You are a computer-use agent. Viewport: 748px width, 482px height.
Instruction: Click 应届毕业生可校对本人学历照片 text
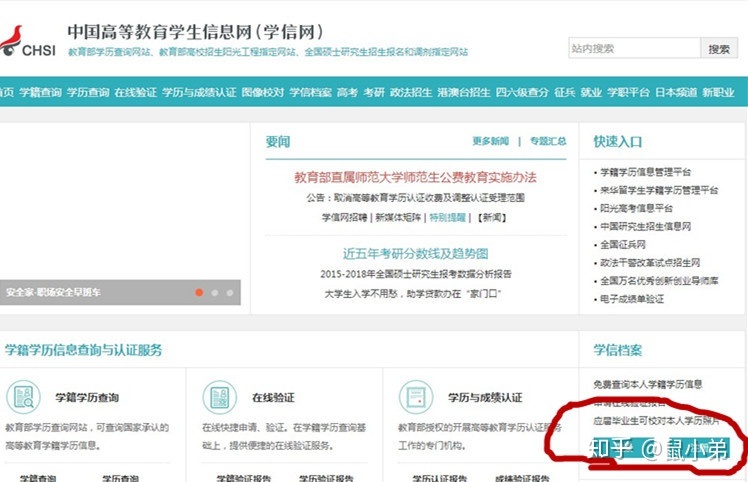657,420
